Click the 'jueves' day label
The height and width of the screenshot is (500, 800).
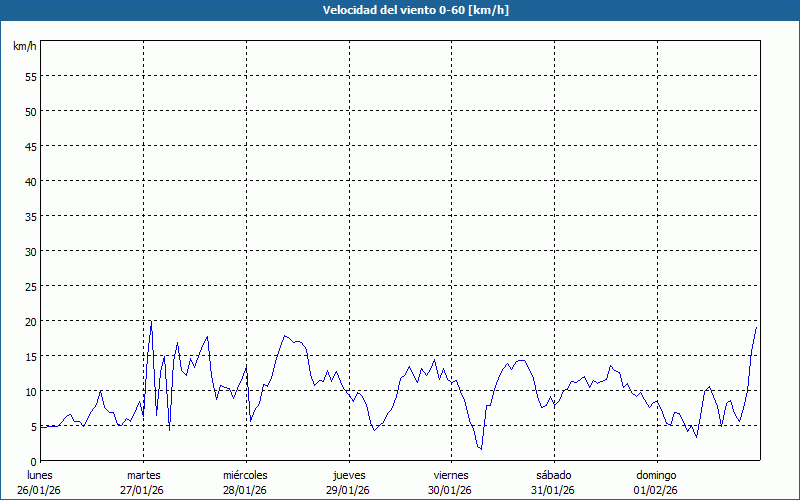[x=348, y=475]
